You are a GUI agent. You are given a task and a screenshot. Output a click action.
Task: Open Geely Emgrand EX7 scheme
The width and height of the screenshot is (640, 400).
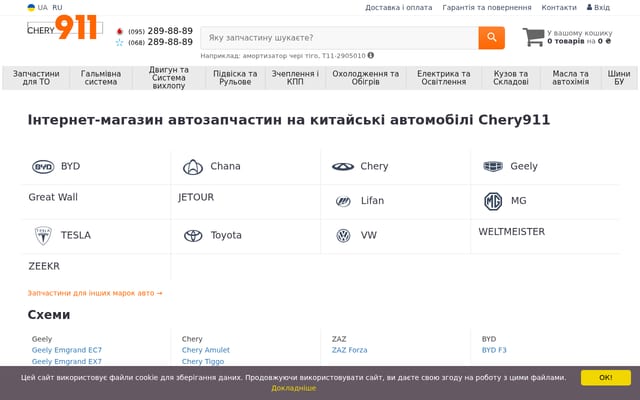(67, 362)
